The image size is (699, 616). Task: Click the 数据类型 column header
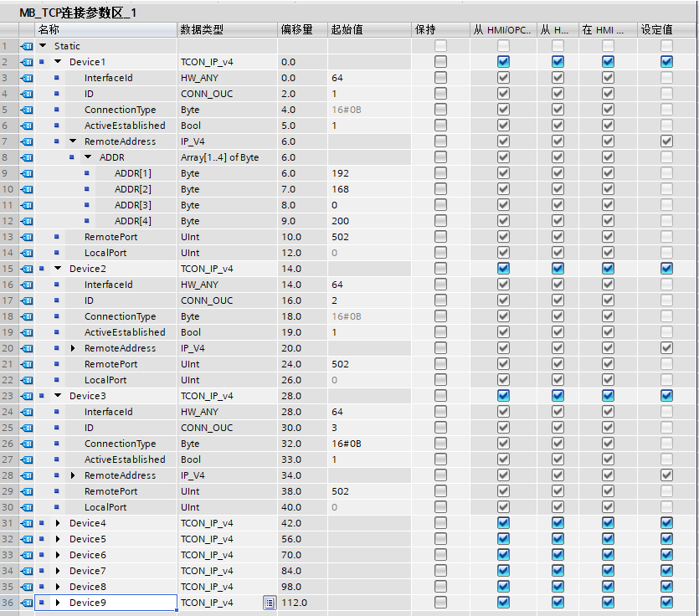[x=228, y=30]
